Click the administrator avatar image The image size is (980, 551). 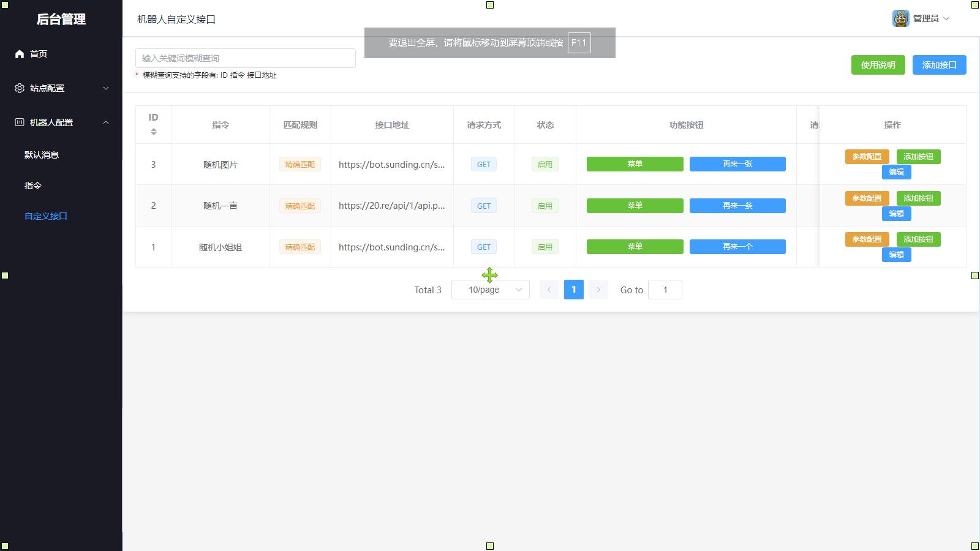point(900,18)
